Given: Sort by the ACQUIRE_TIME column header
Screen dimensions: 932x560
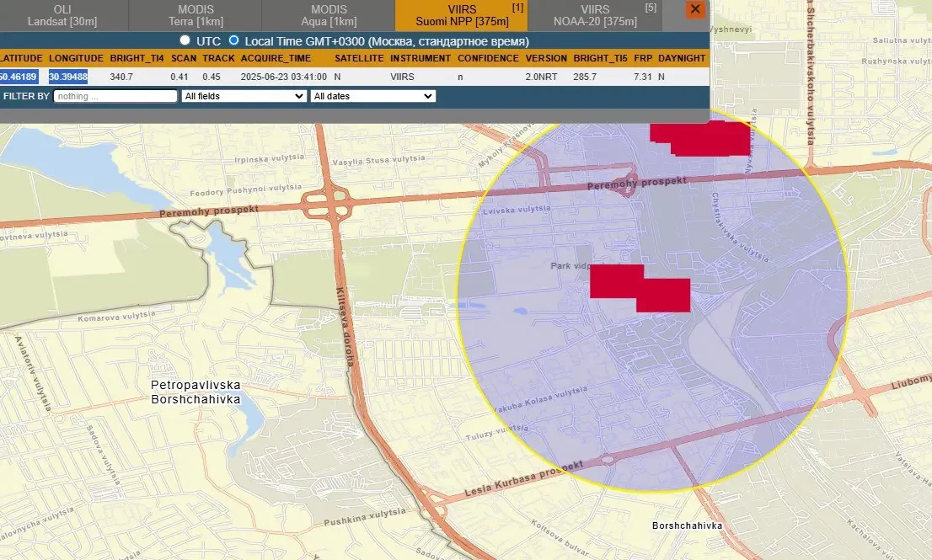Looking at the screenshot, I should pos(276,58).
